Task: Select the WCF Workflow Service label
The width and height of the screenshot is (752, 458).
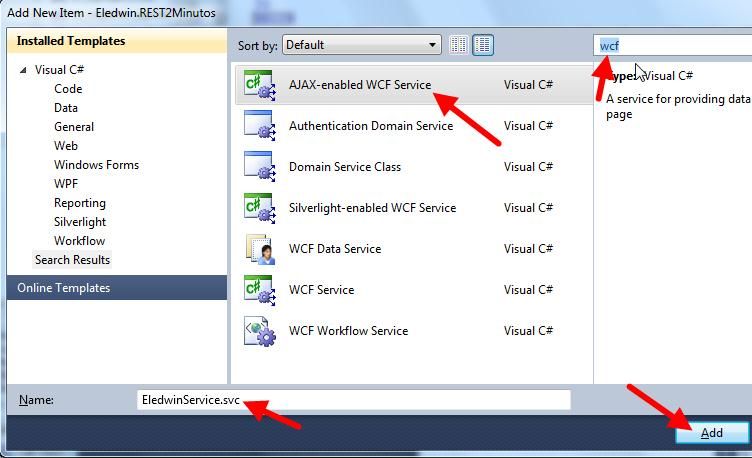Action: (x=348, y=331)
